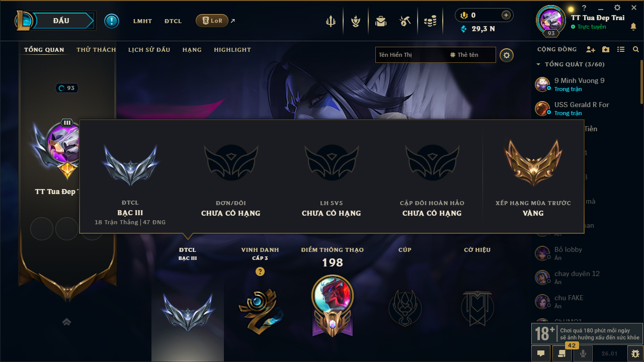Open the Clash trident icon
The width and height of the screenshot is (644, 362).
331,21
